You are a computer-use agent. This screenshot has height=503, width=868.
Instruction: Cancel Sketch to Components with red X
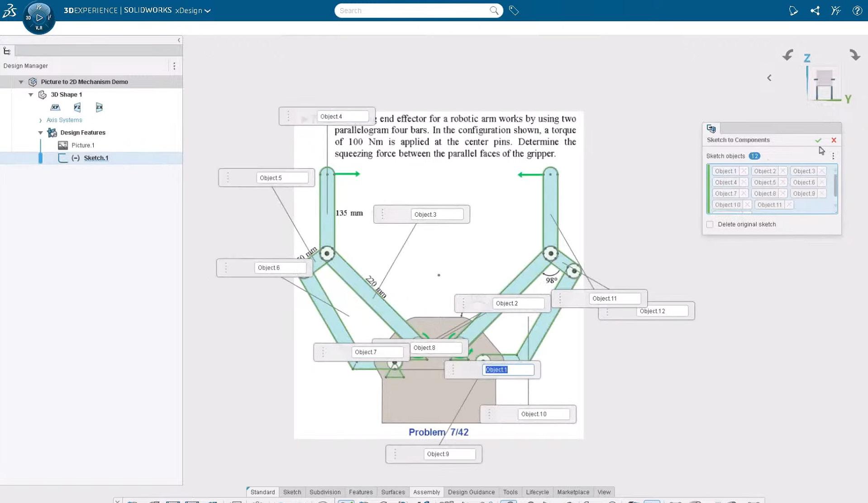[834, 140]
